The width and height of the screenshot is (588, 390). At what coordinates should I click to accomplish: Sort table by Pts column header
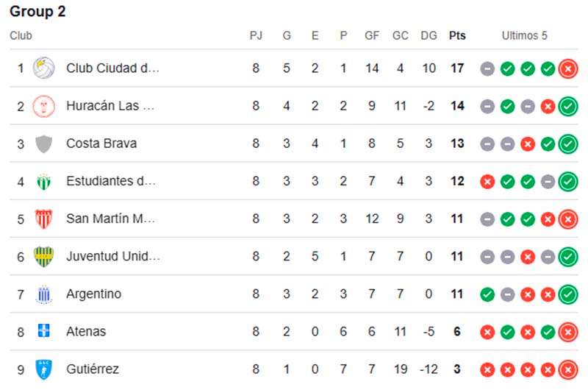457,35
